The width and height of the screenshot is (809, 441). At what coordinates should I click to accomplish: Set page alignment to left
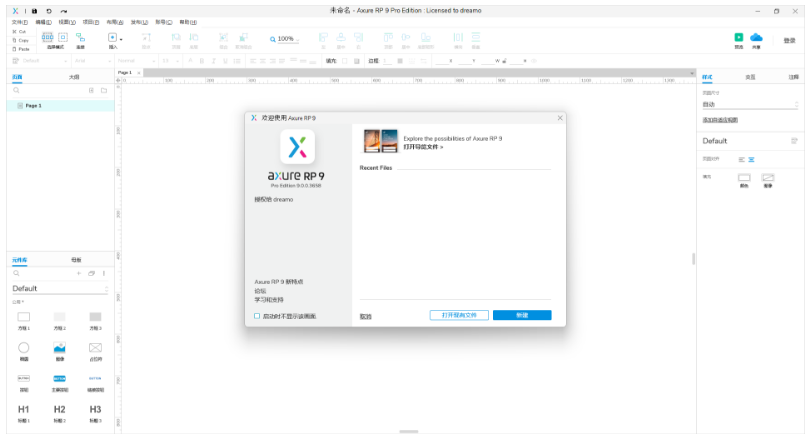click(x=741, y=159)
